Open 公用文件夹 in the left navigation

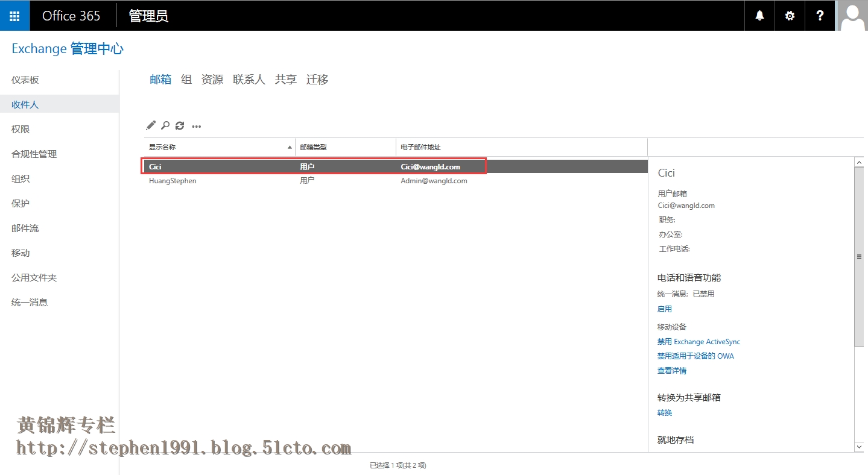pyautogui.click(x=34, y=278)
